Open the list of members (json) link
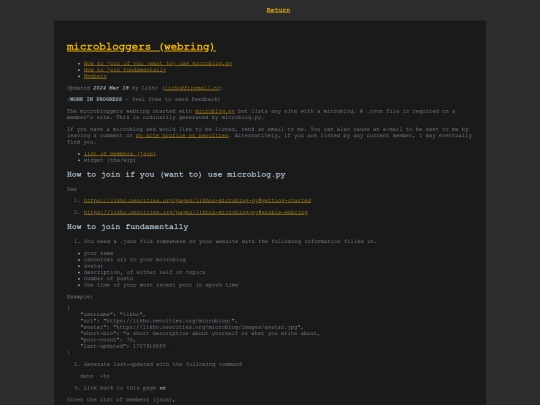 [x=120, y=154]
